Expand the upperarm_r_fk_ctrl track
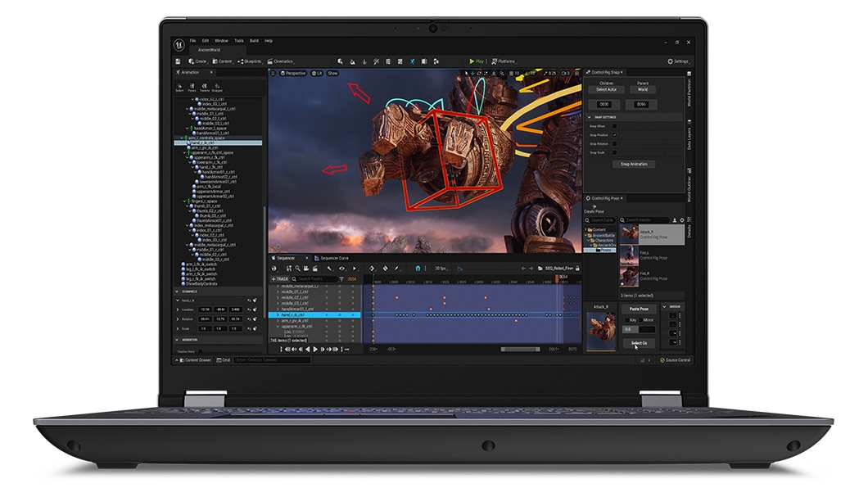 [278, 326]
